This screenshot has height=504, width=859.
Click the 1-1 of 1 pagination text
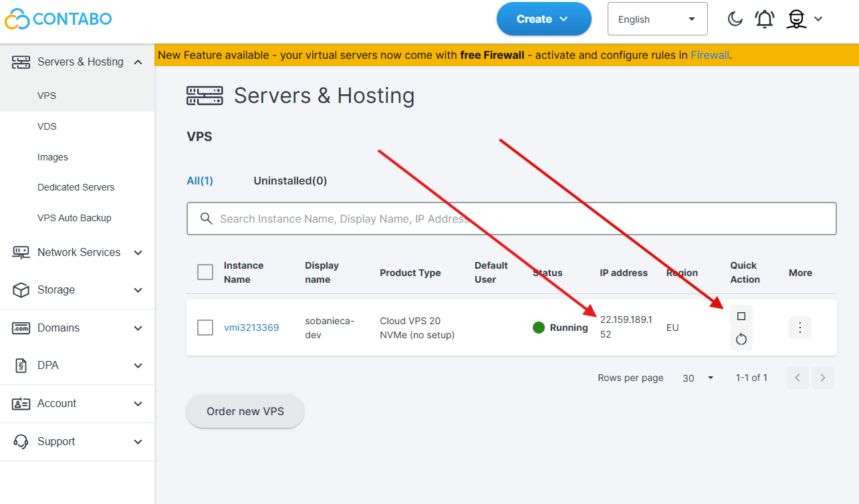[x=751, y=378]
